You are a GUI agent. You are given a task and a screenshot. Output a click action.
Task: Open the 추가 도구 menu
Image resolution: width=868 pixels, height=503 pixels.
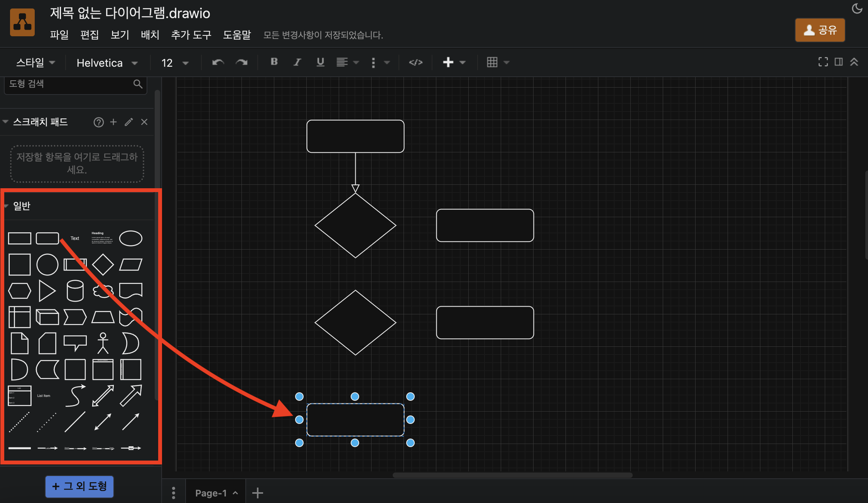[x=191, y=35]
